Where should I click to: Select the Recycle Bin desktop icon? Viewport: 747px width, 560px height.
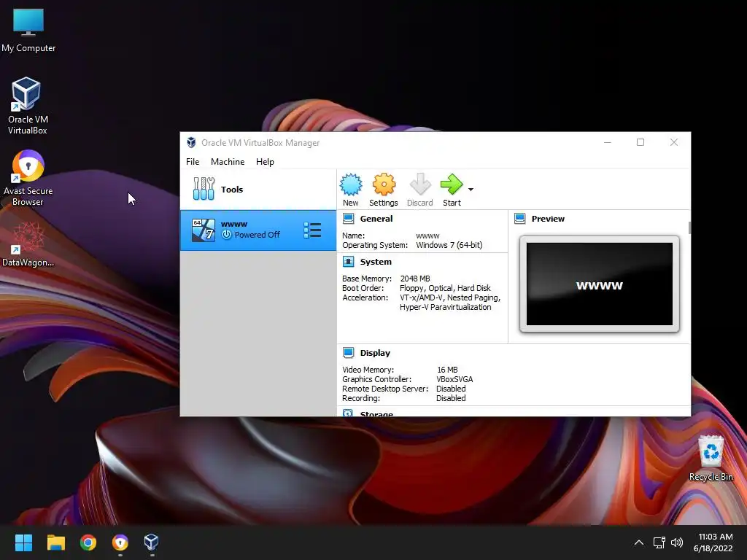(711, 458)
